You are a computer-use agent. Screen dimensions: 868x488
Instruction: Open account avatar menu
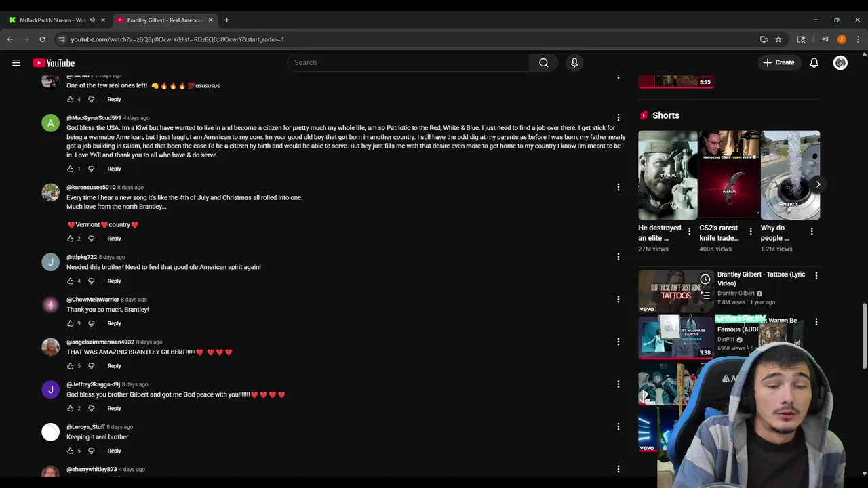[840, 63]
